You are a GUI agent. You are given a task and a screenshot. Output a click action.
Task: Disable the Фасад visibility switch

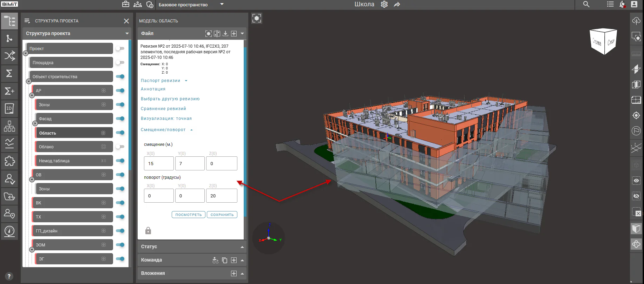tap(120, 119)
